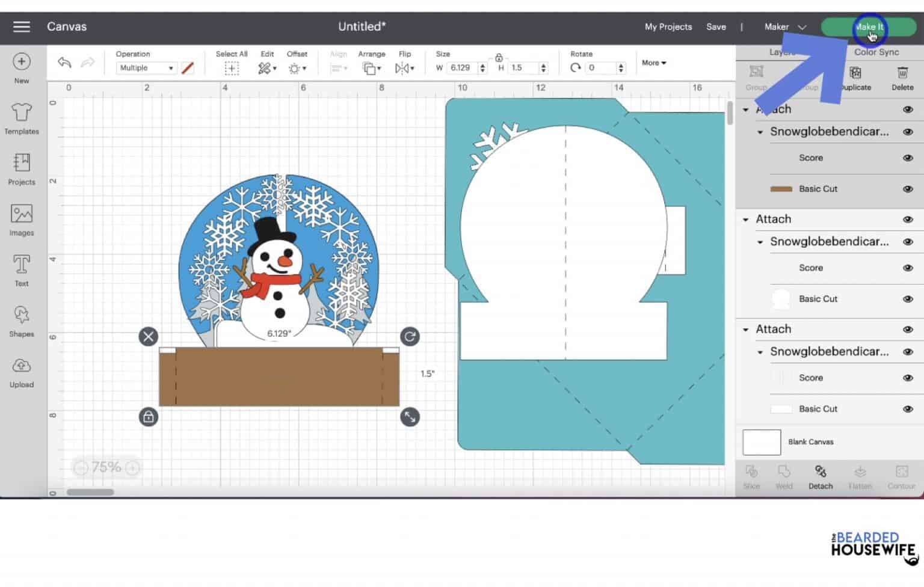Click the Weld icon

[783, 476]
